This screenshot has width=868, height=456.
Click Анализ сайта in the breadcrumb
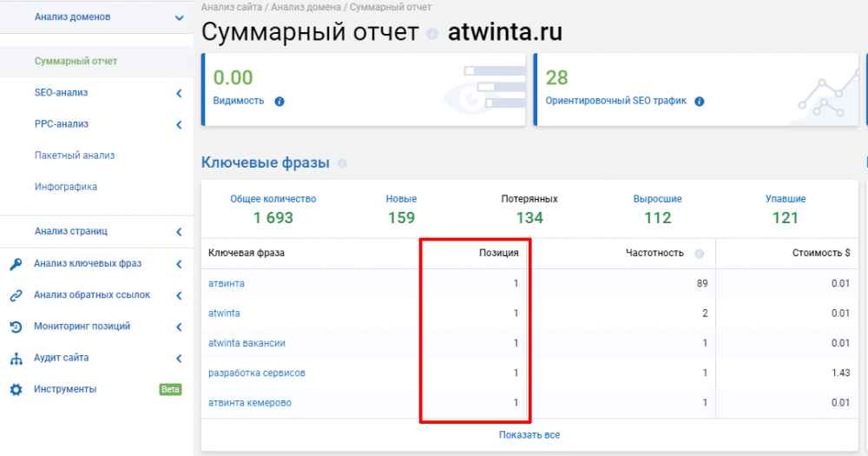tap(232, 7)
